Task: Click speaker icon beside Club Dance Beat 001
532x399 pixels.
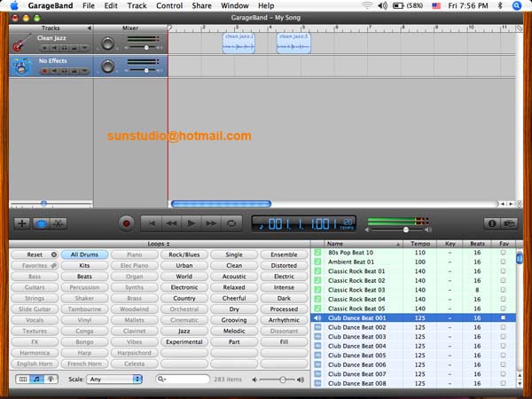Action: coord(317,318)
